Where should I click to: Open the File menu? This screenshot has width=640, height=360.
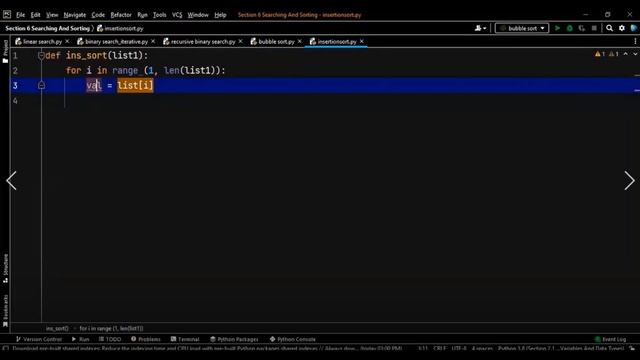[20, 15]
